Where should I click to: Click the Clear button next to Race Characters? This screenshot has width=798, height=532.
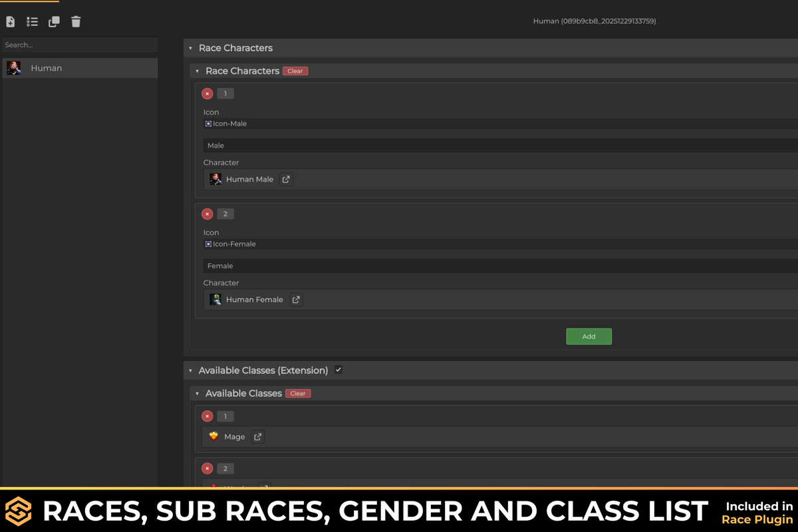[x=295, y=70]
